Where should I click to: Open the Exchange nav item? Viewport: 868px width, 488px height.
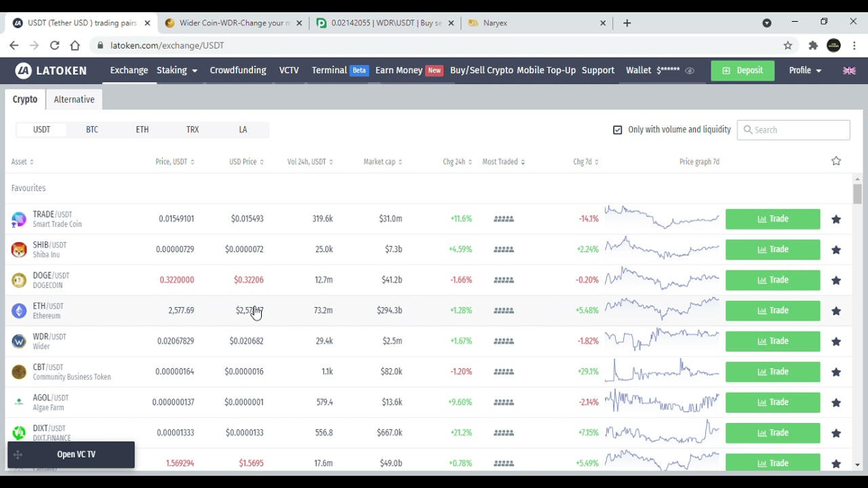coord(129,70)
